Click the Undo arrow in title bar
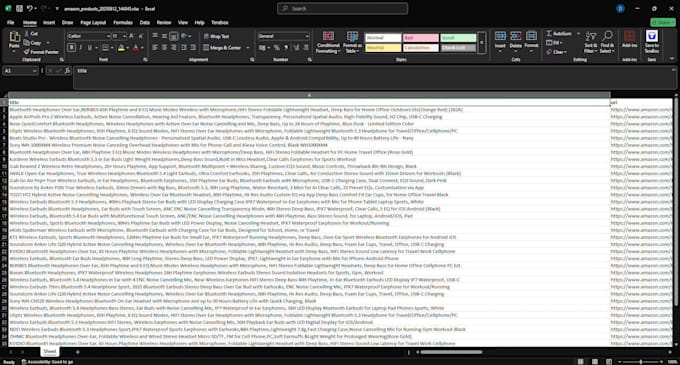The width and height of the screenshot is (680, 365). click(x=29, y=8)
